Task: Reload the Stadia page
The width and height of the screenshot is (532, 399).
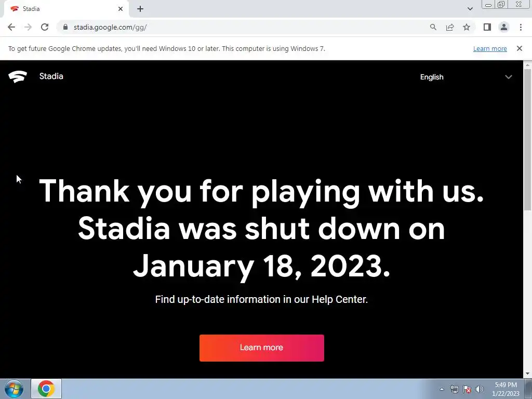Action: click(45, 27)
